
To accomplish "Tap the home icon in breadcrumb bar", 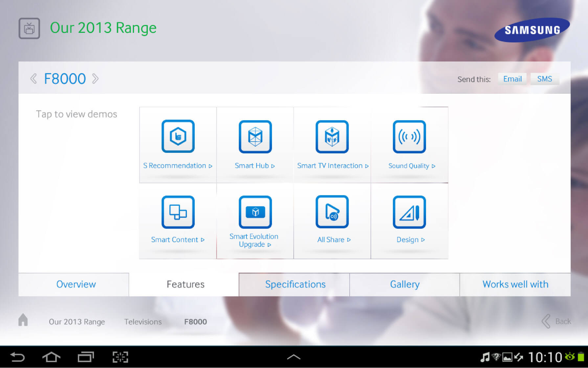I will [23, 320].
